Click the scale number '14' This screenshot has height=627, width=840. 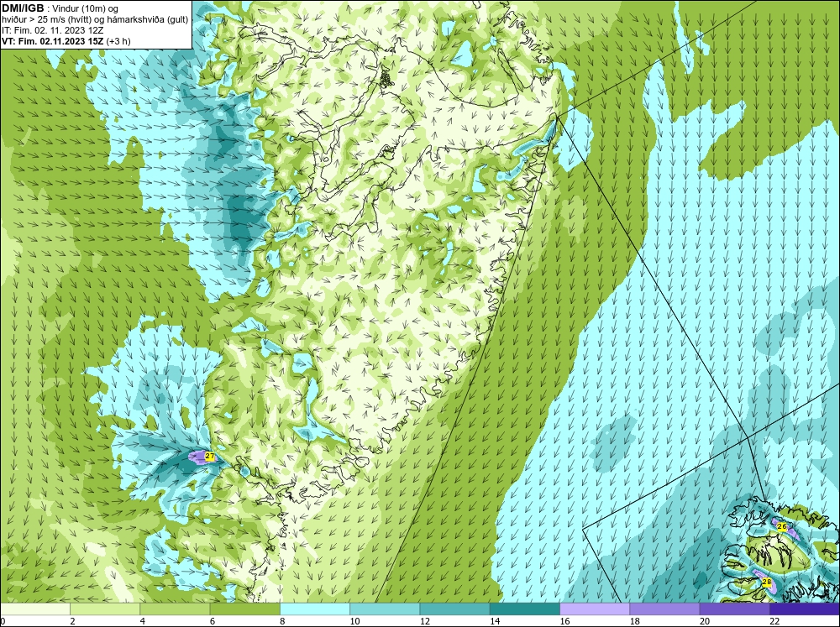(x=495, y=621)
